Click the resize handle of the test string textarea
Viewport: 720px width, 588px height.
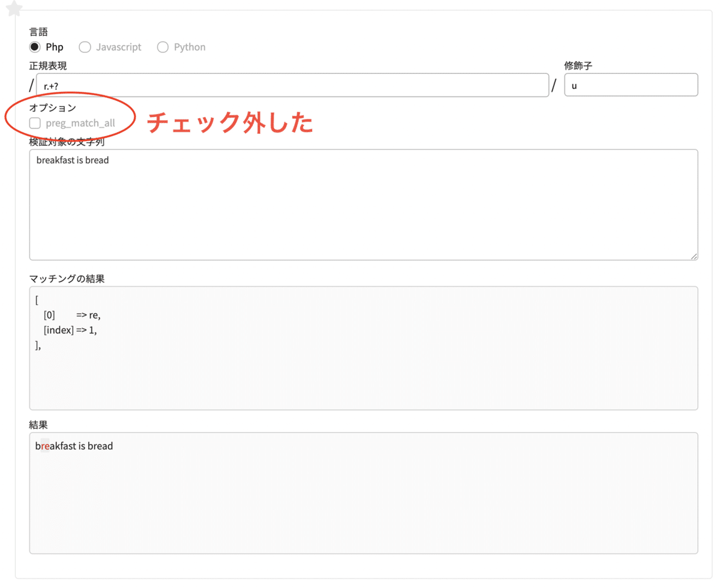pyautogui.click(x=694, y=256)
